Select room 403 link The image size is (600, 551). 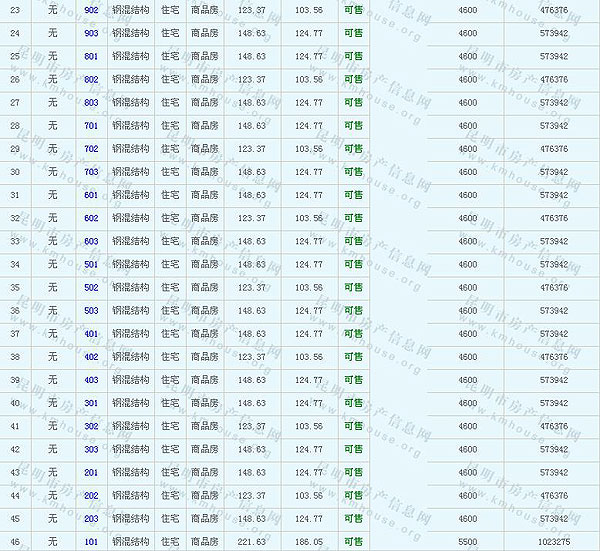click(91, 380)
